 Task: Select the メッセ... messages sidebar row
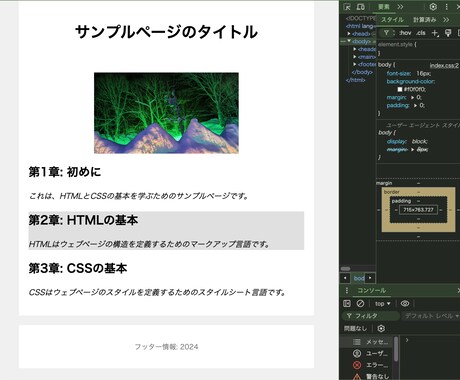pyautogui.click(x=367, y=342)
